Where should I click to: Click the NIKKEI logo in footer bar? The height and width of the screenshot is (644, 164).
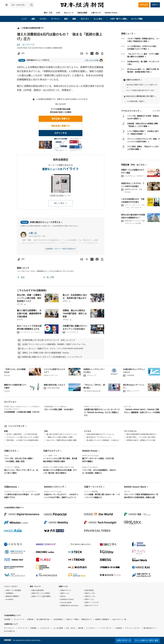(x=8, y=640)
